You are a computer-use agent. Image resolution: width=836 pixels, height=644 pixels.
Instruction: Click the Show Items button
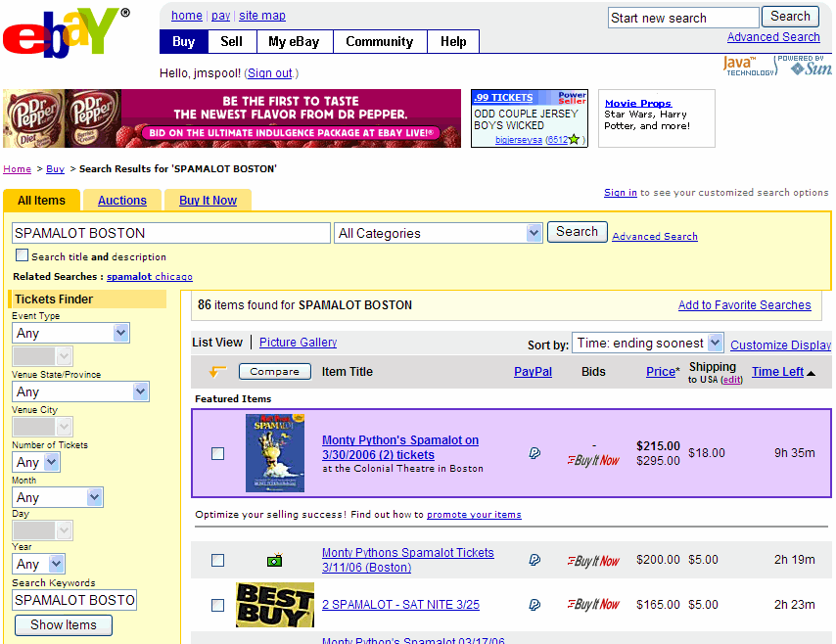point(64,624)
